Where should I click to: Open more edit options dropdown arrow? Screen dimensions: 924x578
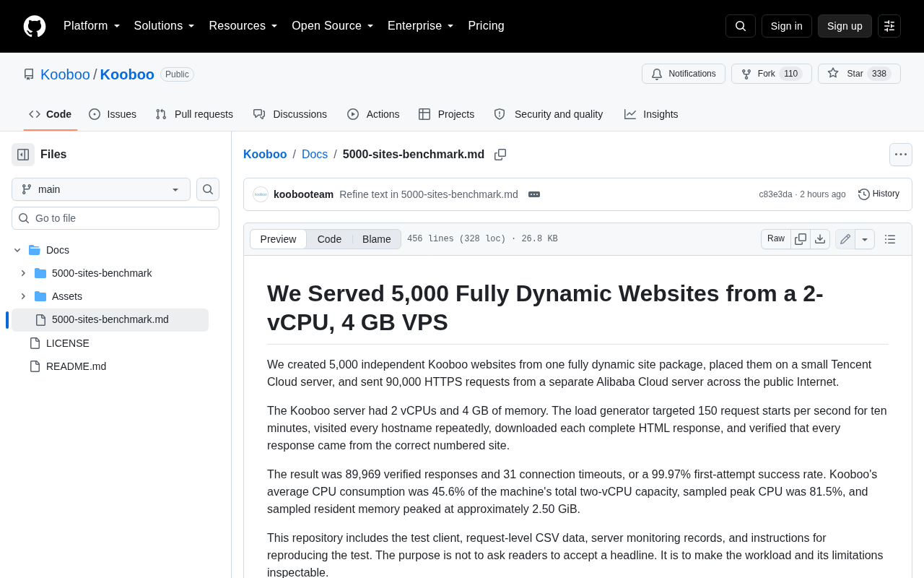pyautogui.click(x=865, y=239)
